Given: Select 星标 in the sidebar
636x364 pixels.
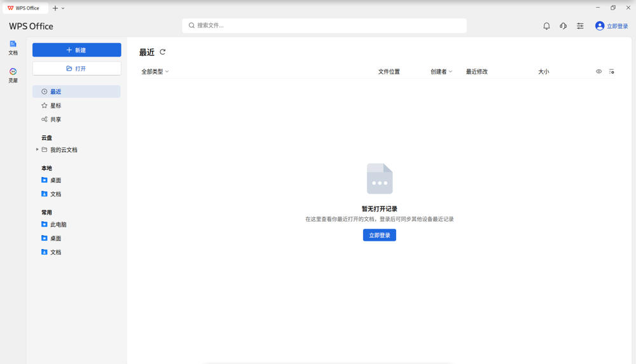Looking at the screenshot, I should click(x=76, y=105).
